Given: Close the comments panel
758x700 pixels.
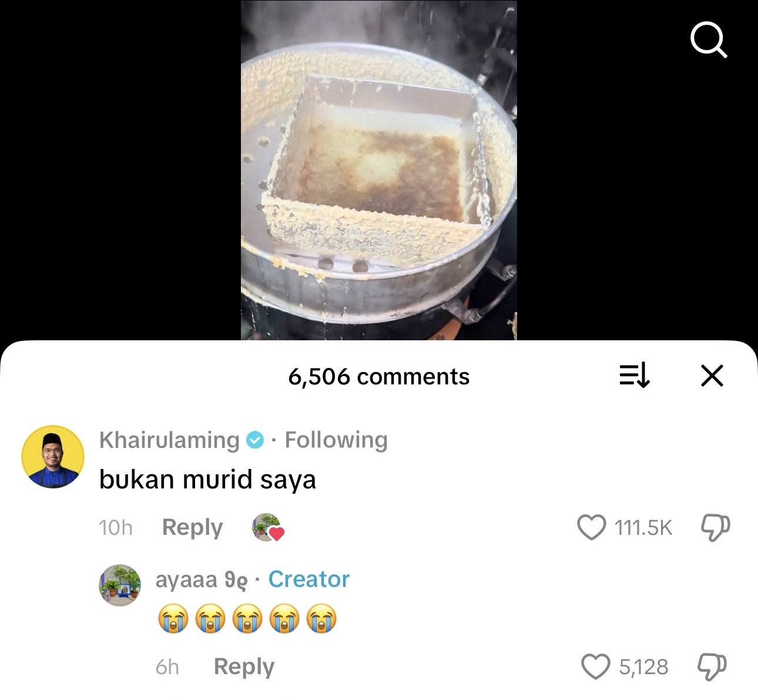Looking at the screenshot, I should [712, 375].
